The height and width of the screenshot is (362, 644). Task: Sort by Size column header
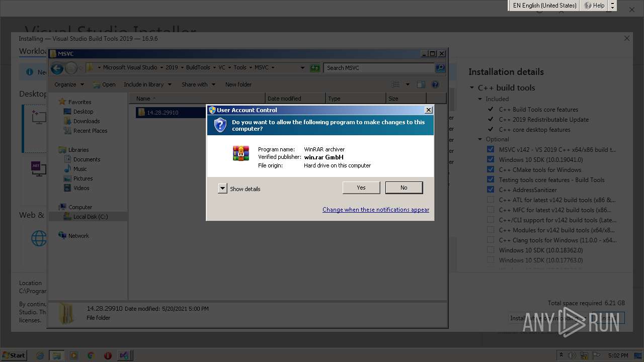[406, 99]
